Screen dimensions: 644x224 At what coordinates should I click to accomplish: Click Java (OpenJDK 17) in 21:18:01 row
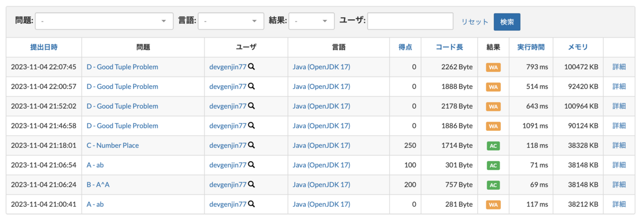(x=321, y=145)
